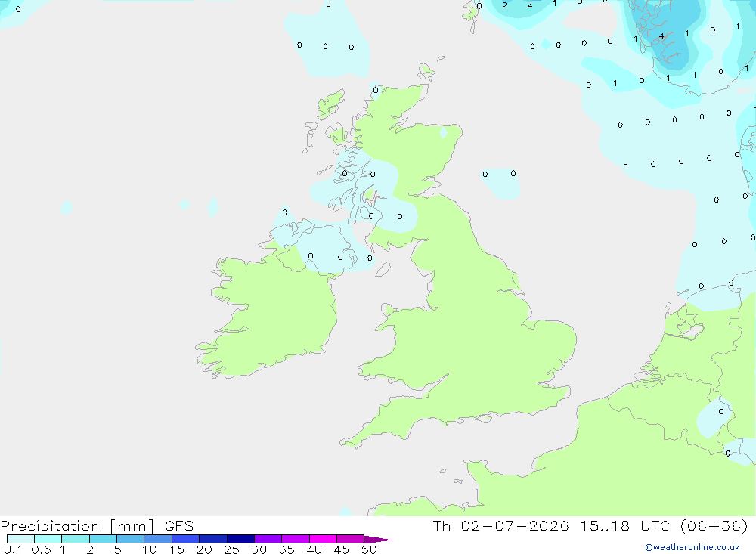Click the legend label "0.5"
756x554 pixels.
tap(41, 549)
